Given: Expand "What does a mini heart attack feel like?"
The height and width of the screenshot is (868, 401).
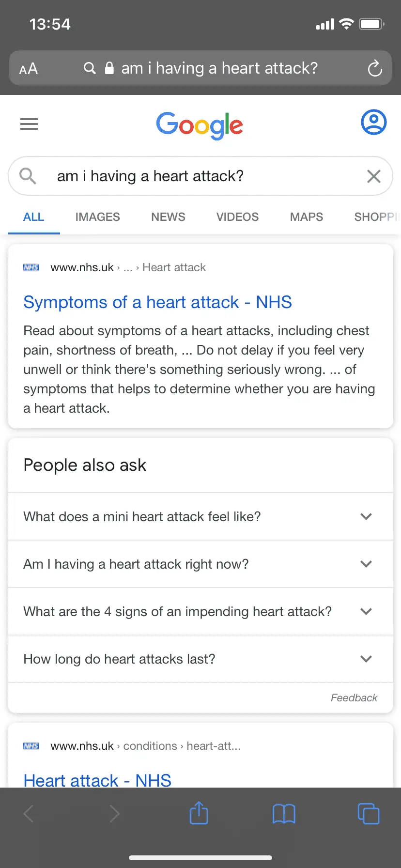Looking at the screenshot, I should pyautogui.click(x=366, y=516).
